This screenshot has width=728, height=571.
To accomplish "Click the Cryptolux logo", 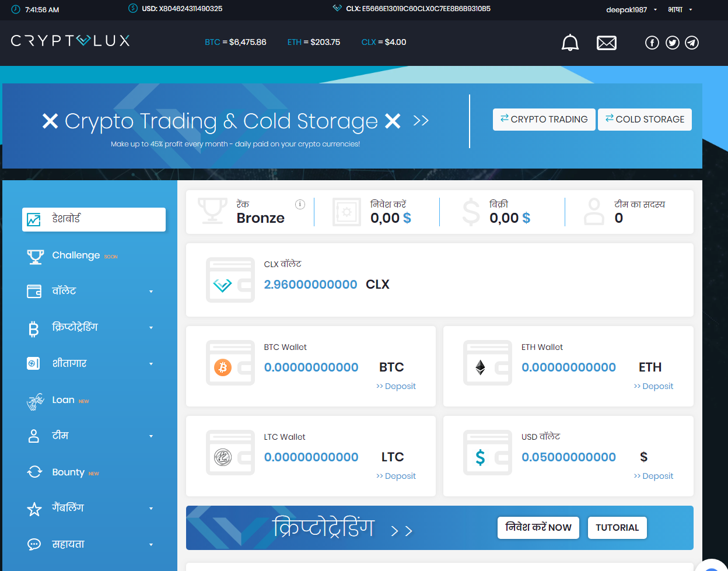I will pyautogui.click(x=70, y=41).
